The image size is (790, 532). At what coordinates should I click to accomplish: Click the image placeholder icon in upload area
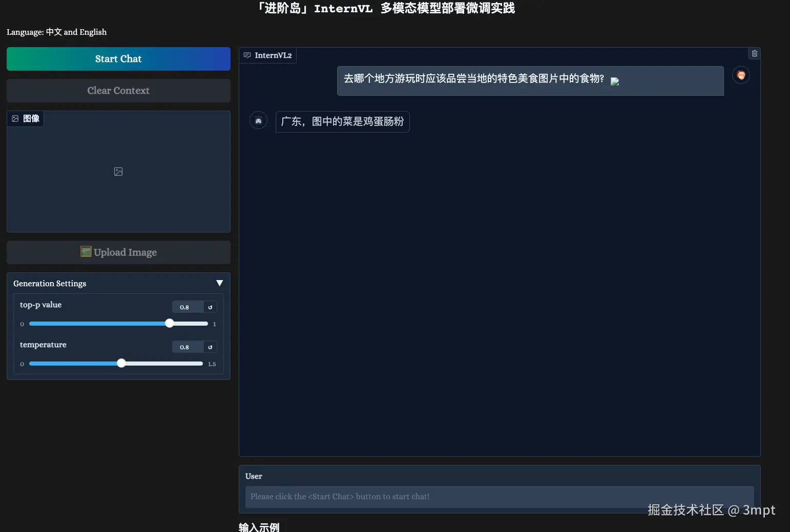(118, 172)
